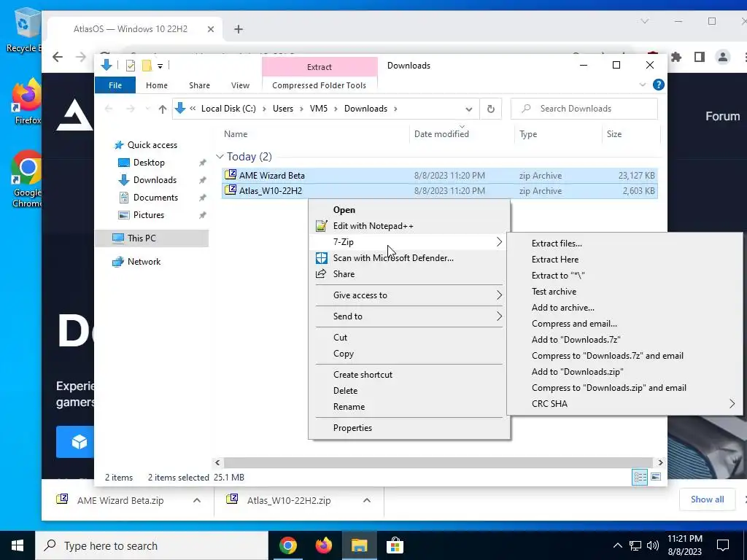Select Add to "Downloads.7z"
This screenshot has height=560, width=747.
click(576, 340)
